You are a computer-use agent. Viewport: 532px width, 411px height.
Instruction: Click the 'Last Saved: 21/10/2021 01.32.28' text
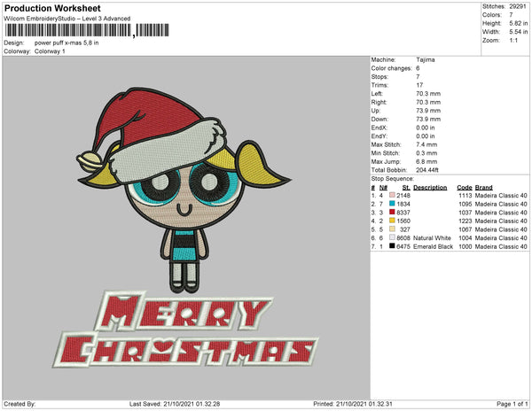pos(175,404)
